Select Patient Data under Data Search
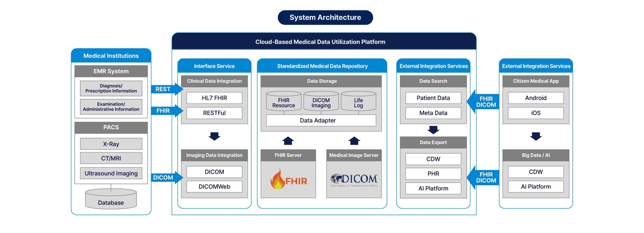Viewport: 644px width, 233px height. [x=433, y=98]
